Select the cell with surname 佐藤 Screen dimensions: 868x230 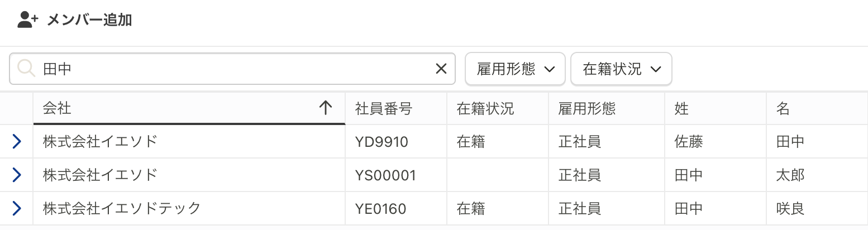[x=716, y=142]
